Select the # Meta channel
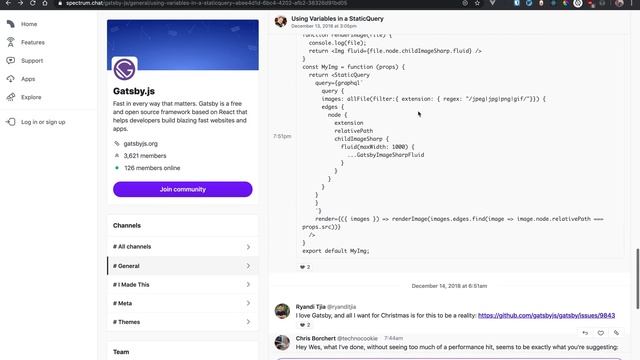The width and height of the screenshot is (640, 360). coord(182,303)
